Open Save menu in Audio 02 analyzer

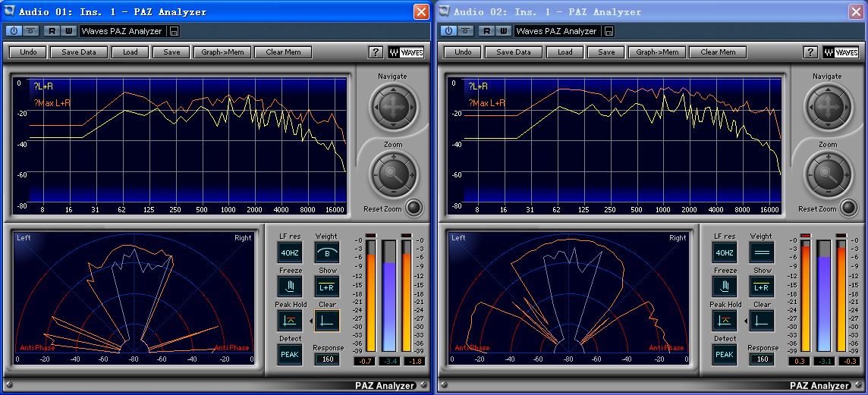(x=606, y=52)
